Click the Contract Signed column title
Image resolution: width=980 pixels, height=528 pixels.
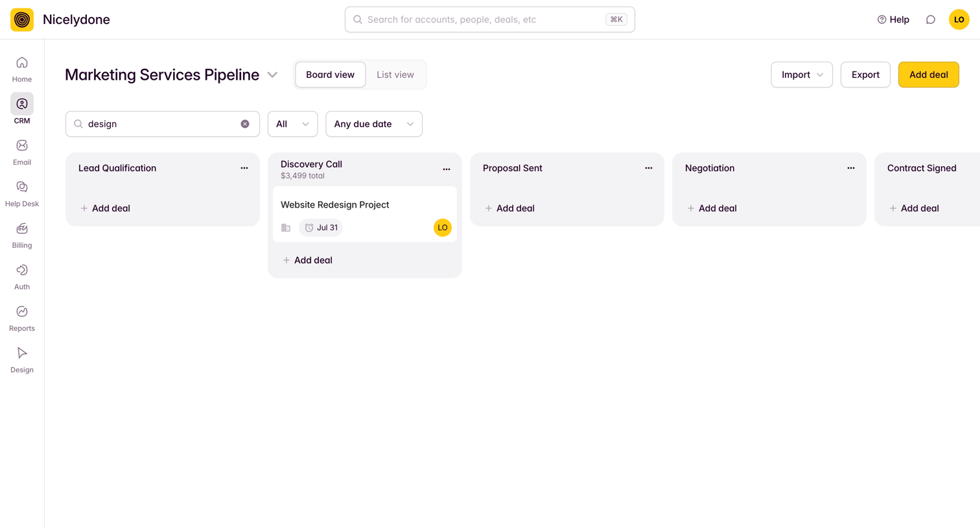tap(922, 168)
